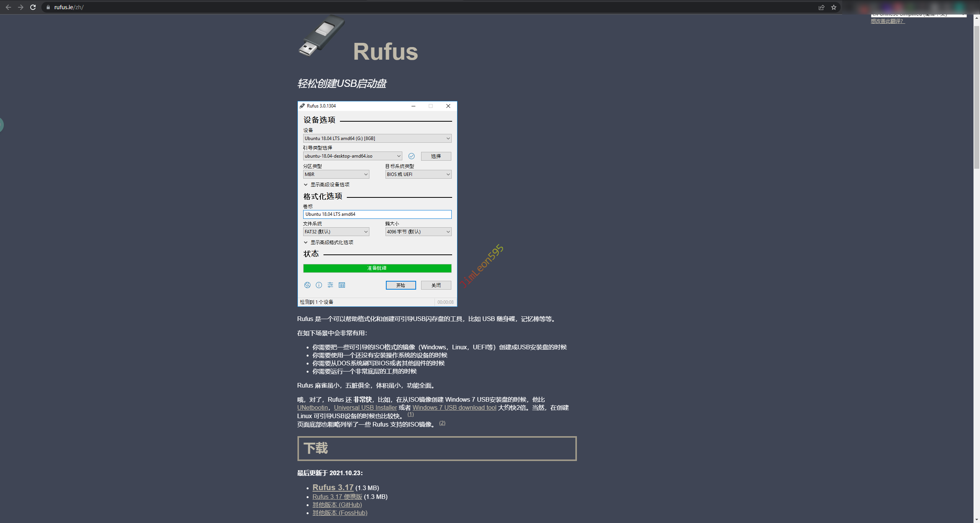This screenshot has width=980, height=523.
Task: Click the ISO checksum checkmark icon
Action: click(412, 156)
